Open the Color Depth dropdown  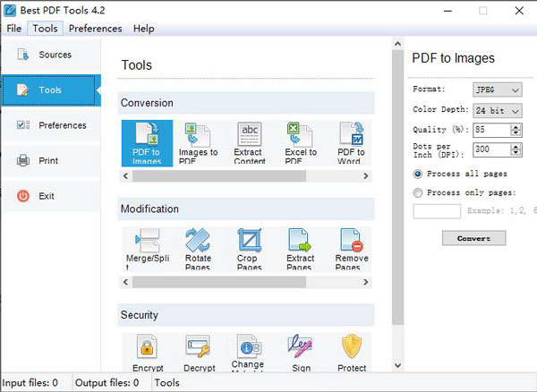coord(498,111)
